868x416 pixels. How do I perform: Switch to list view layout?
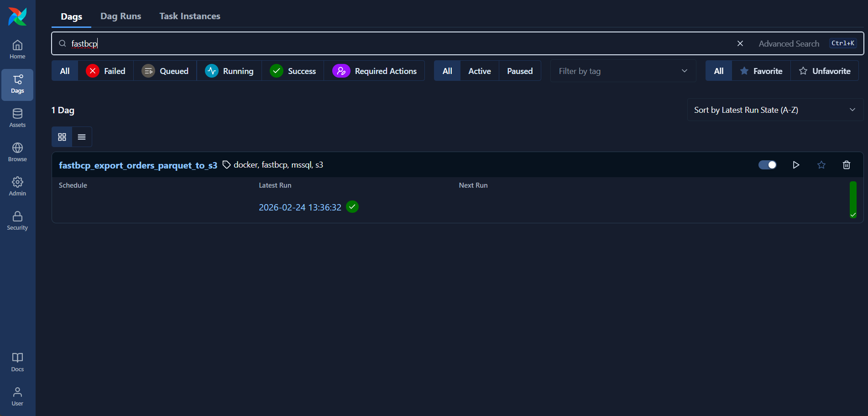pyautogui.click(x=82, y=137)
